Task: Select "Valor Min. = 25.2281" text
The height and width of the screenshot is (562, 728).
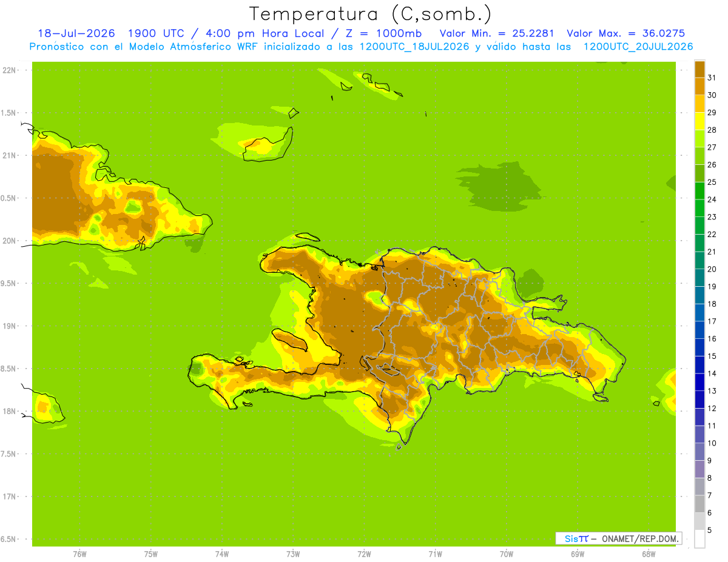Action: 497,33
